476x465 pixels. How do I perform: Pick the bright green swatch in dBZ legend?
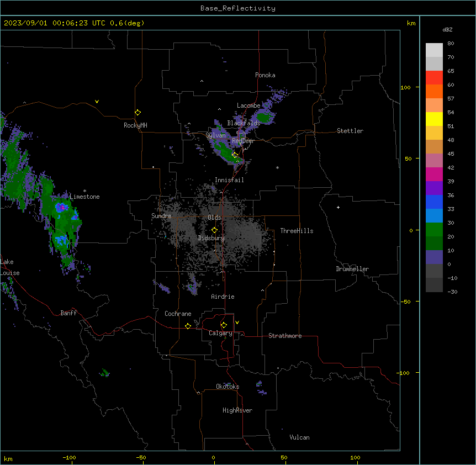pyautogui.click(x=434, y=230)
